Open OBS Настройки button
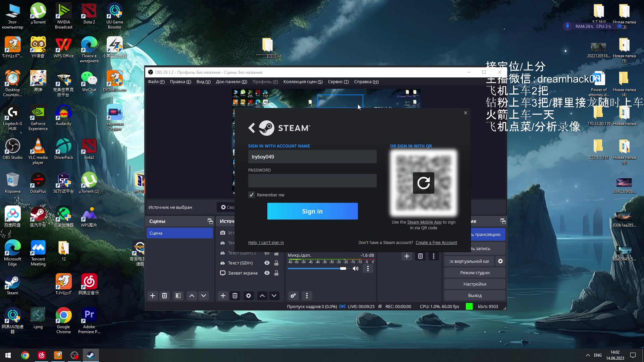This screenshot has width=644, height=362. coord(475,284)
